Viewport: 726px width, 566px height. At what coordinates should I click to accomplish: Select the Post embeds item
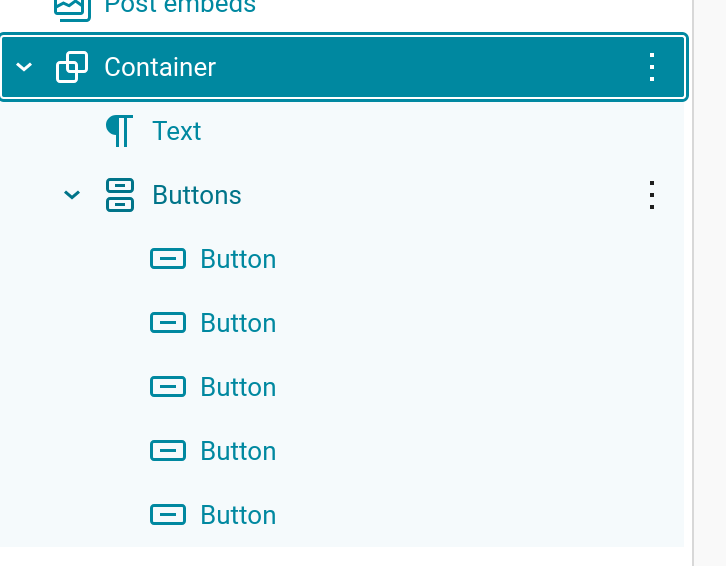click(180, 8)
